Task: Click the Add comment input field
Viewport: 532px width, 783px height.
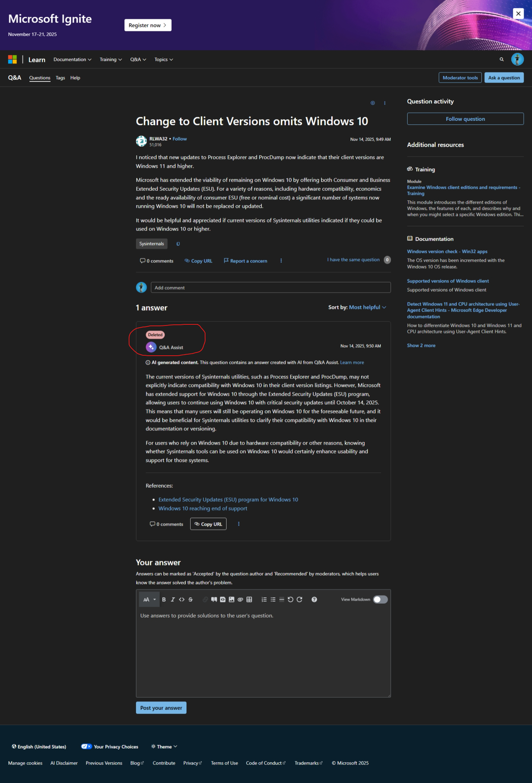Action: click(x=271, y=288)
